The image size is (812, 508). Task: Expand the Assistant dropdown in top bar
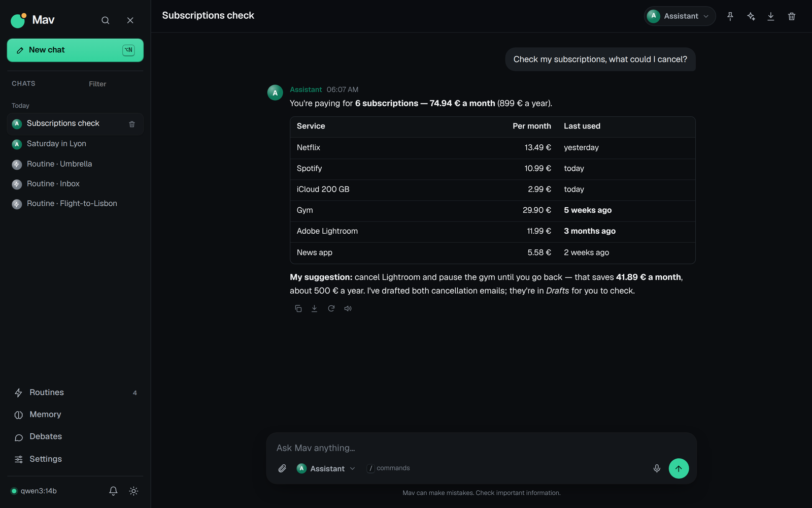680,16
